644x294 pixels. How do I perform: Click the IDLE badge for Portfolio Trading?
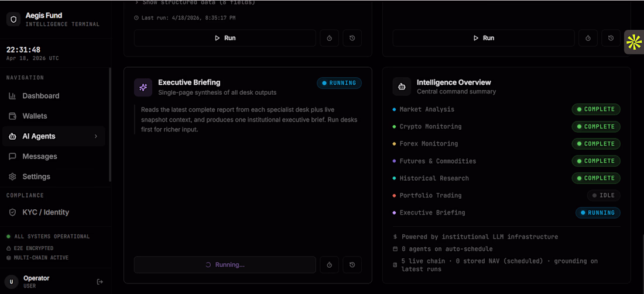tap(604, 195)
